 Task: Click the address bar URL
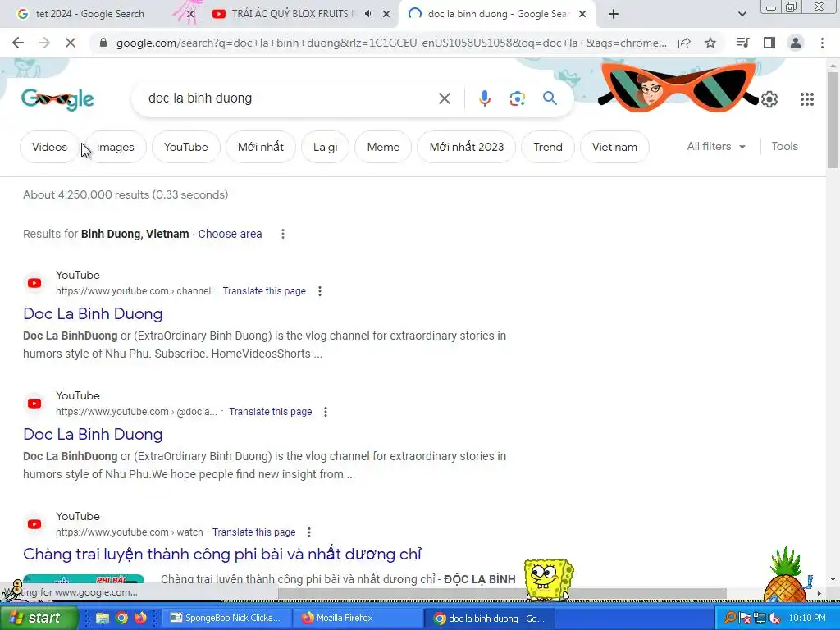coord(391,43)
